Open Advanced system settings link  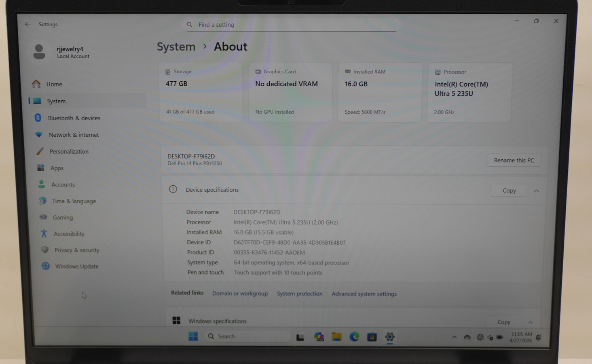click(x=364, y=294)
